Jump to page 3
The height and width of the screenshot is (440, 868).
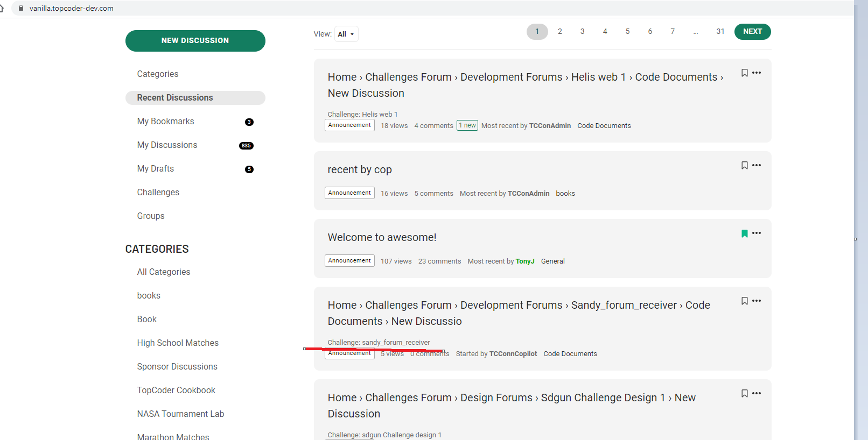(x=582, y=31)
